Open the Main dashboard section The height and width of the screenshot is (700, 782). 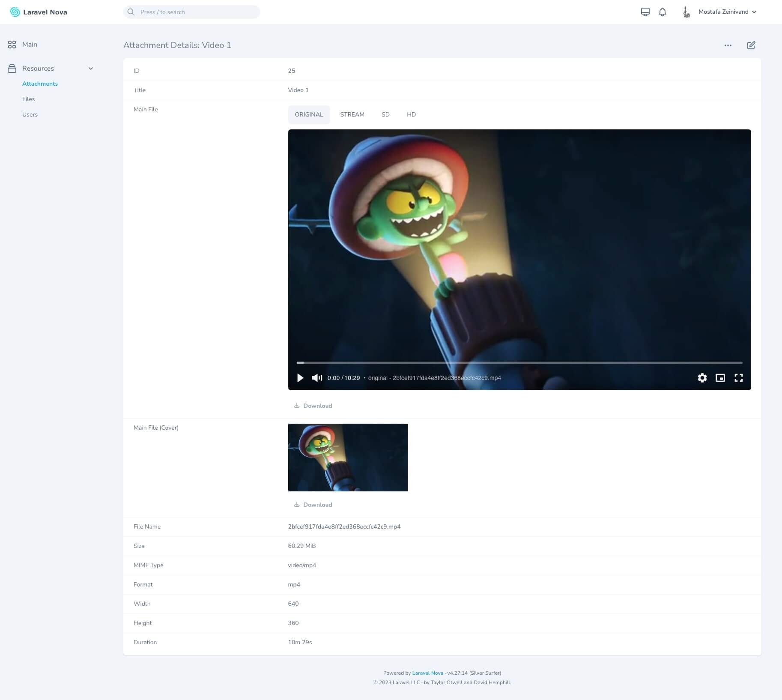pos(30,45)
